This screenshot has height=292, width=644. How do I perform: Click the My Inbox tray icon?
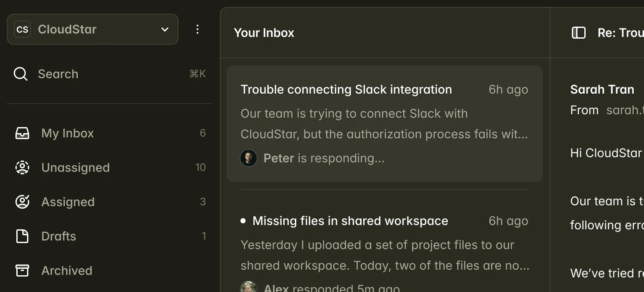click(x=22, y=133)
